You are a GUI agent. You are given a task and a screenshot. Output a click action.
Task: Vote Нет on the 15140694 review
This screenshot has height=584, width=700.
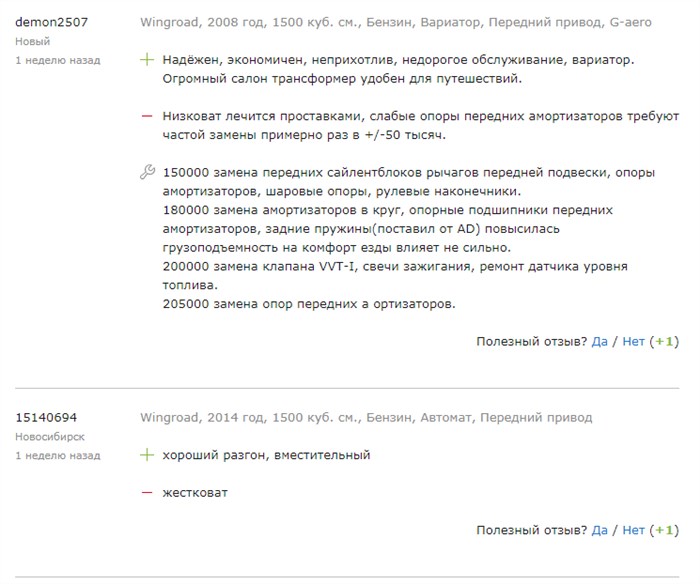coord(633,530)
